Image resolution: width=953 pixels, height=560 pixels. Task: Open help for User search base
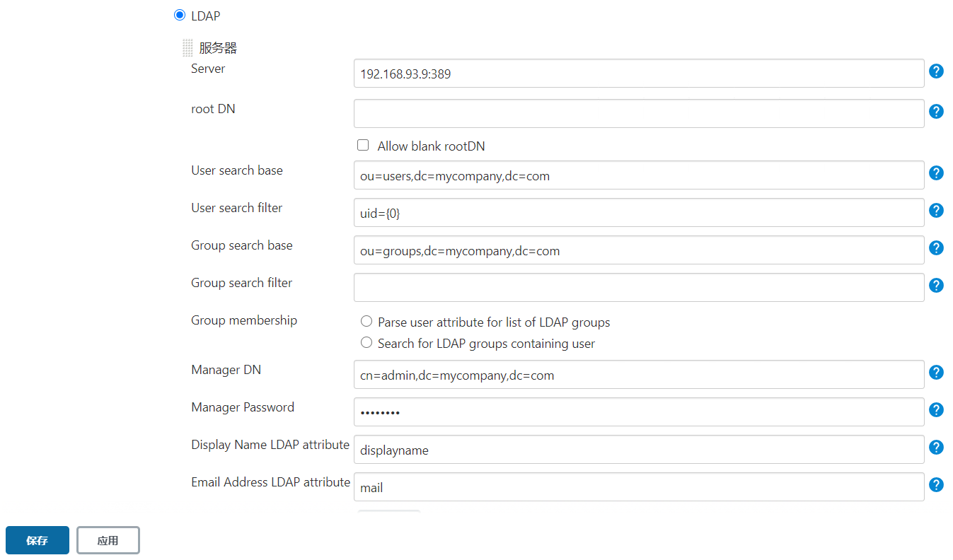click(x=936, y=173)
